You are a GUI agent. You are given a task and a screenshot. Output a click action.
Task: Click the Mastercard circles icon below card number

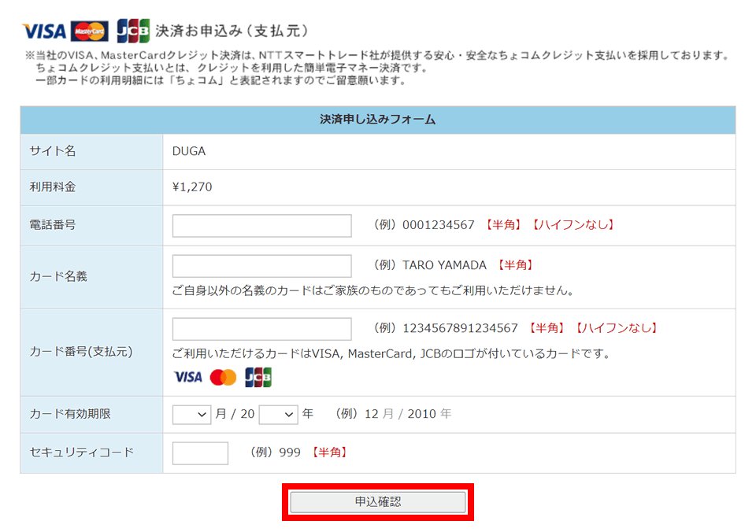pyautogui.click(x=224, y=378)
